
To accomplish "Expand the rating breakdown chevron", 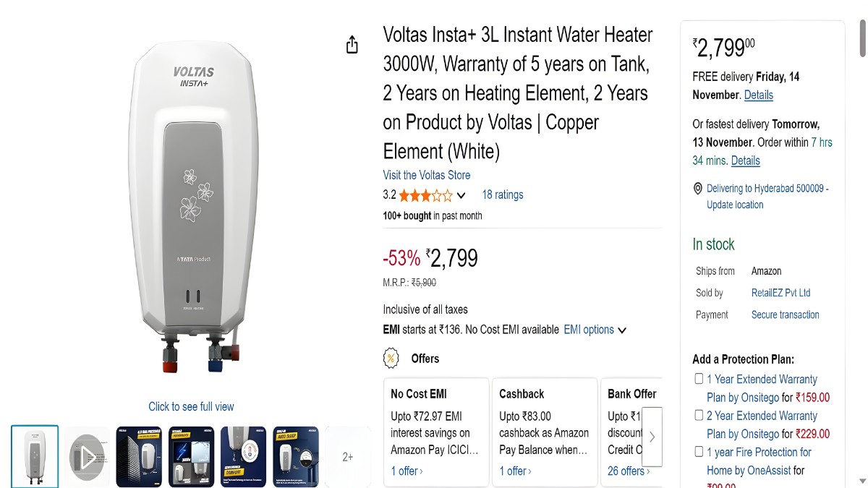I will point(461,195).
